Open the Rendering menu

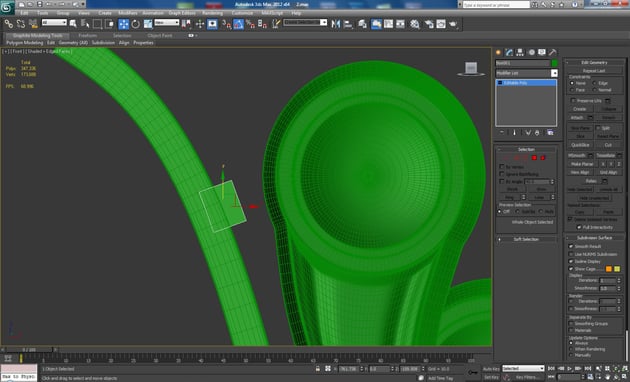213,13
